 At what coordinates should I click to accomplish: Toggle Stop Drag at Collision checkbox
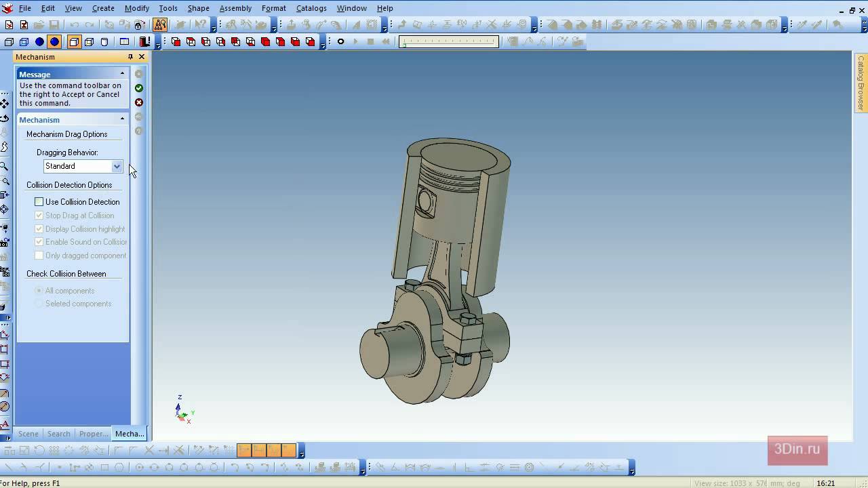pos(39,216)
